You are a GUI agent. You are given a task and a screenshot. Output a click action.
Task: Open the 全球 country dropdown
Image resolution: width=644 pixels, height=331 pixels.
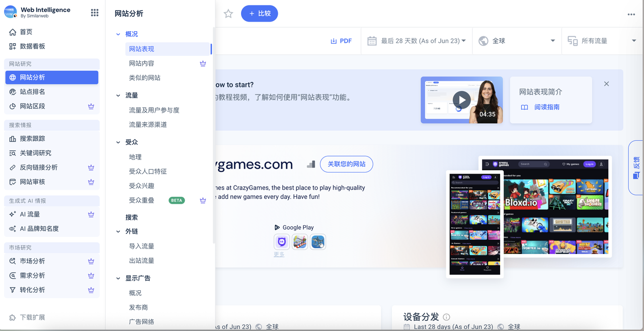pyautogui.click(x=517, y=41)
